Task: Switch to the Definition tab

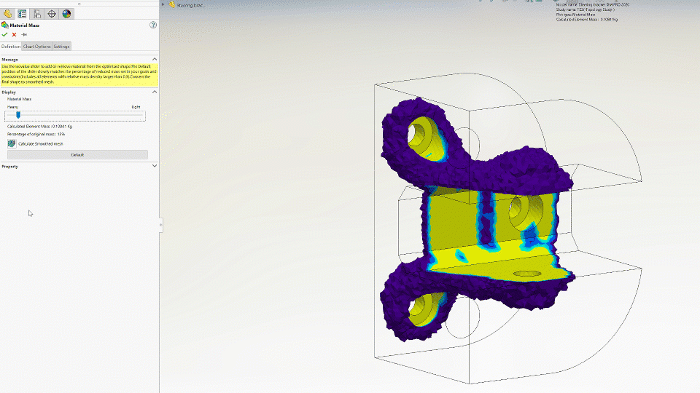Action: pyautogui.click(x=10, y=46)
